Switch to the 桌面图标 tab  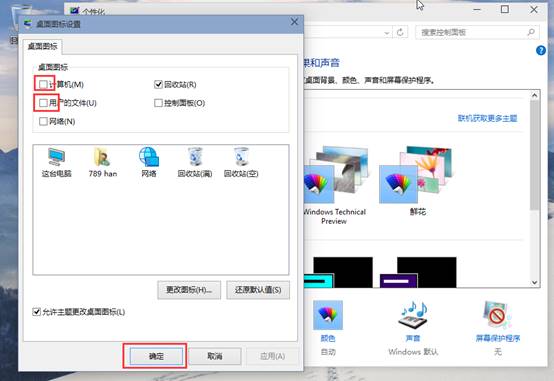click(x=42, y=46)
